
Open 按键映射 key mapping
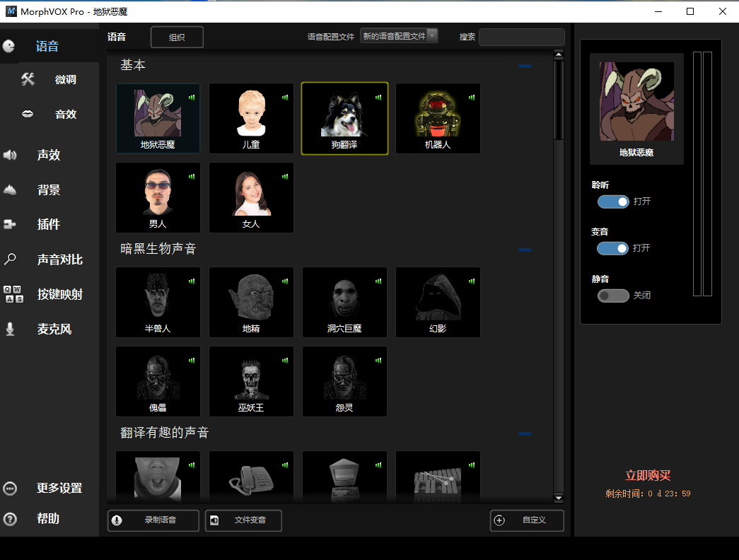click(60, 294)
